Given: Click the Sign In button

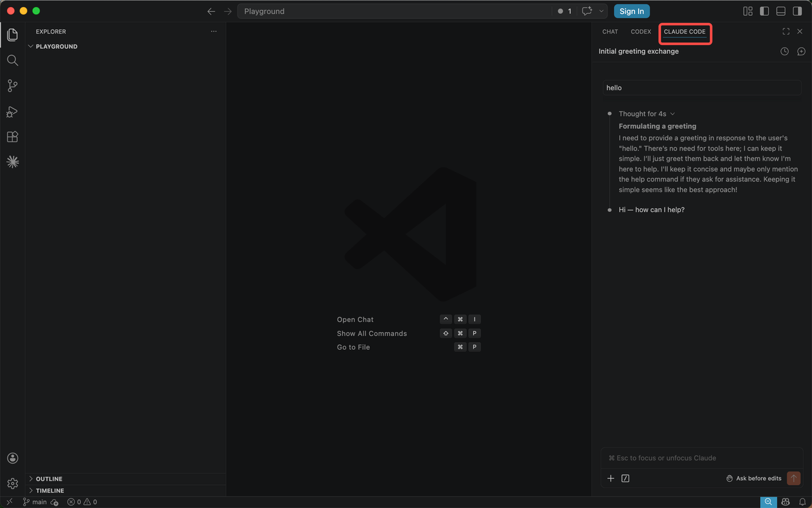Looking at the screenshot, I should [x=632, y=11].
